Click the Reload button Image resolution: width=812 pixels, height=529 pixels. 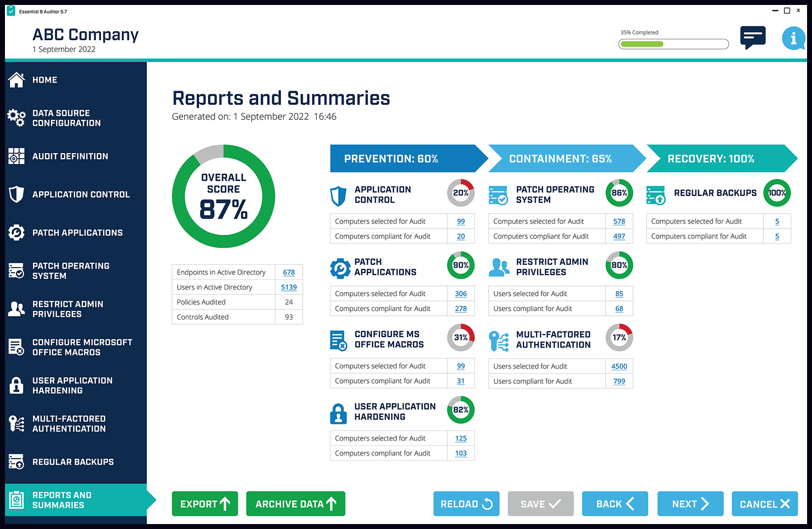(x=466, y=503)
